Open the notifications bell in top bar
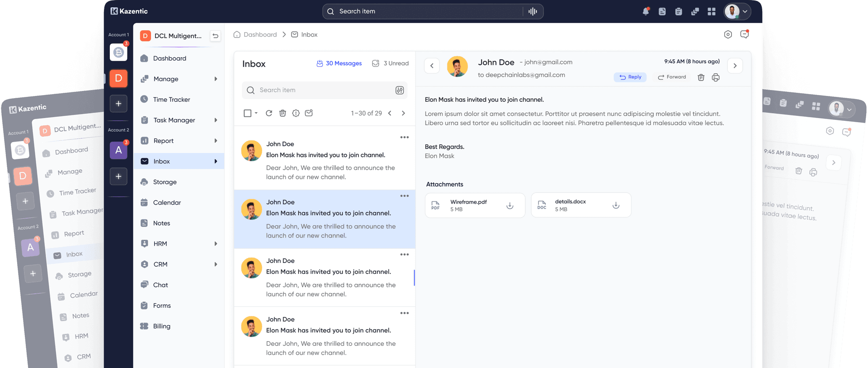Screen dimensions: 868x368 click(x=646, y=11)
